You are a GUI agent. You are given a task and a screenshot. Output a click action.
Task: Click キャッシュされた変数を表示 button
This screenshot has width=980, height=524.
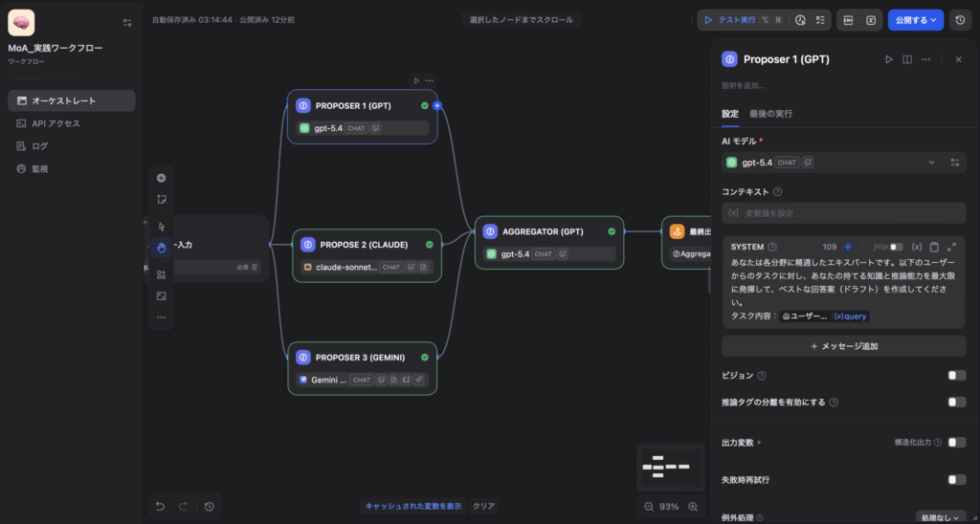click(413, 507)
